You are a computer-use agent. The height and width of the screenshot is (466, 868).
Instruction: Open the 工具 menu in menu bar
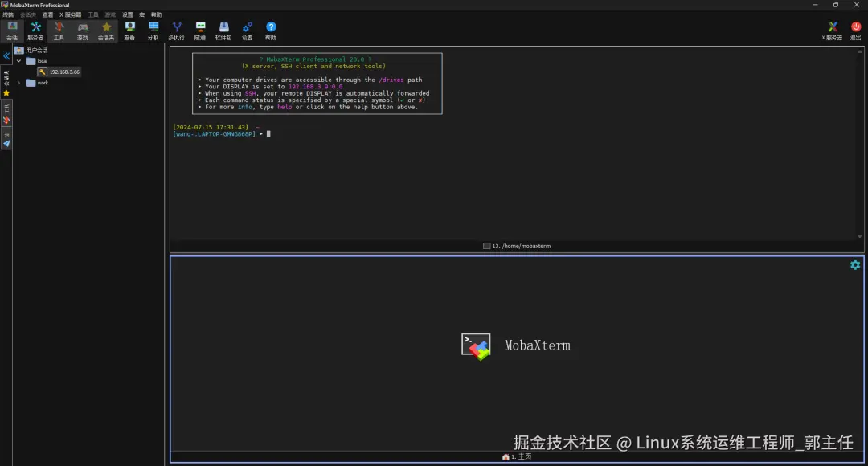click(x=93, y=15)
